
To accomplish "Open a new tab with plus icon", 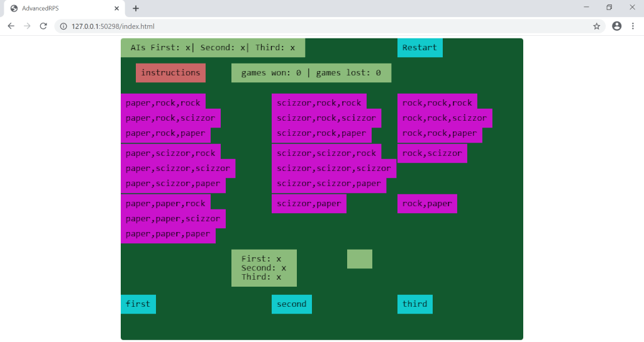I will pyautogui.click(x=136, y=8).
